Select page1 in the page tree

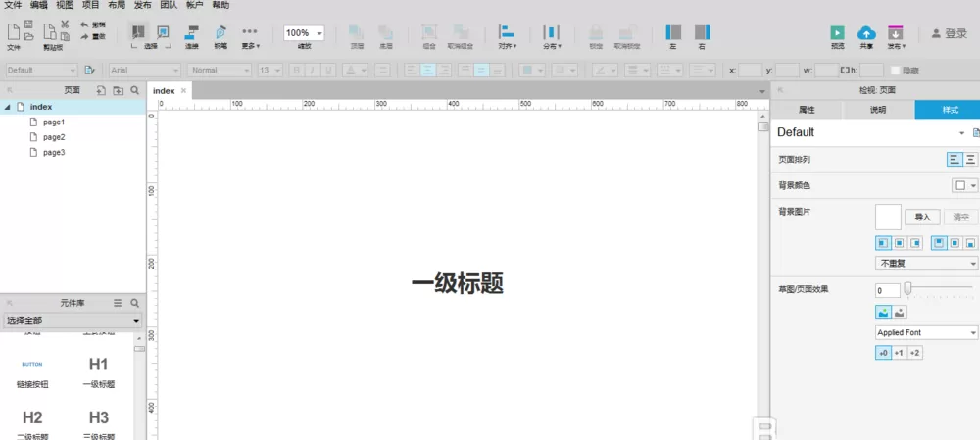tap(54, 122)
